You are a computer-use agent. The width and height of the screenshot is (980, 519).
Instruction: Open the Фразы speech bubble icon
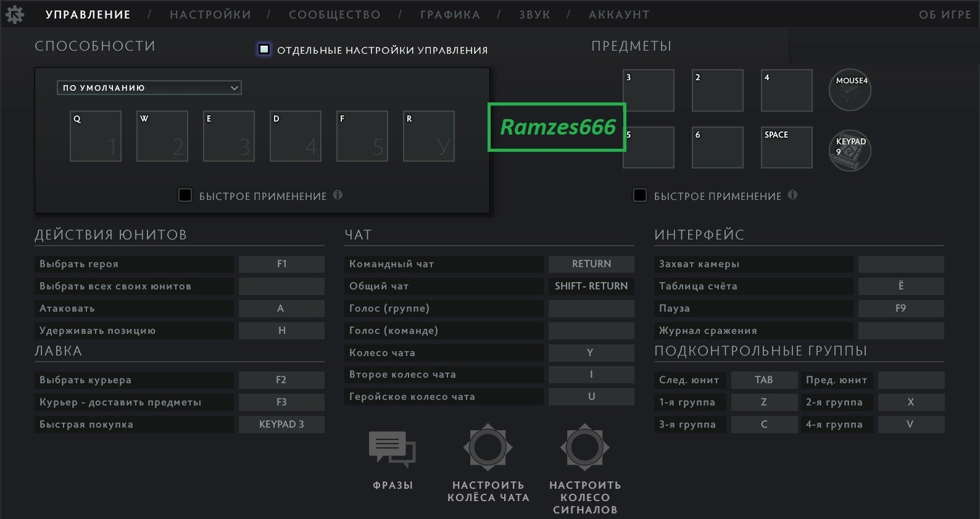click(392, 449)
